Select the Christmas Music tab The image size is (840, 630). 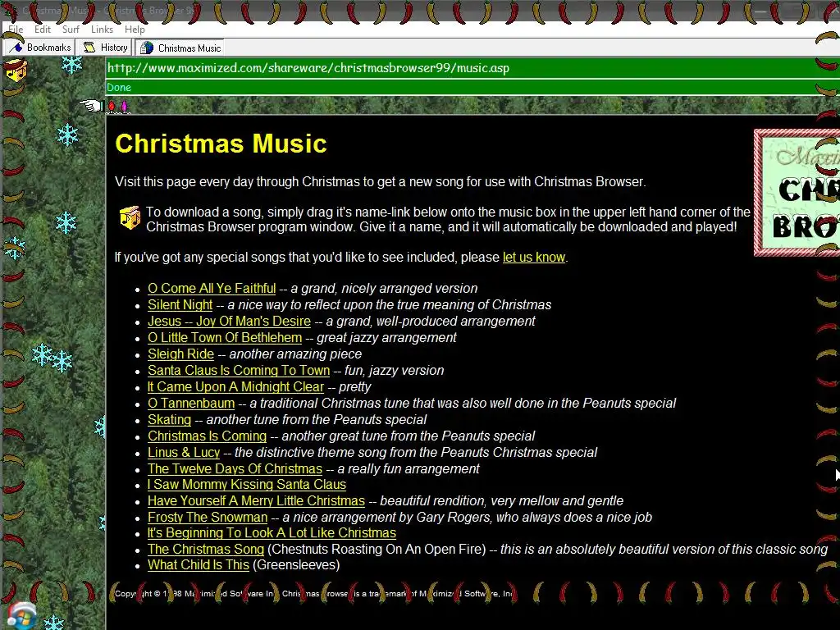[180, 48]
